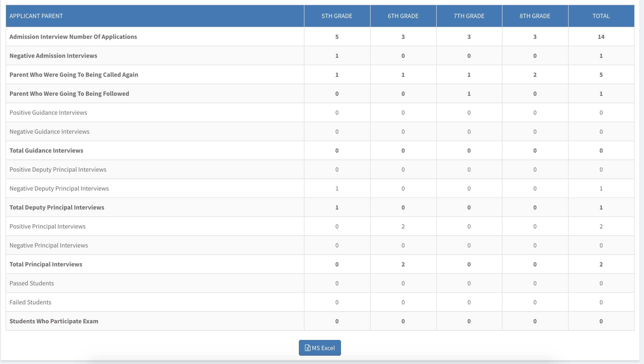Select the Failed Students row label

point(30,302)
